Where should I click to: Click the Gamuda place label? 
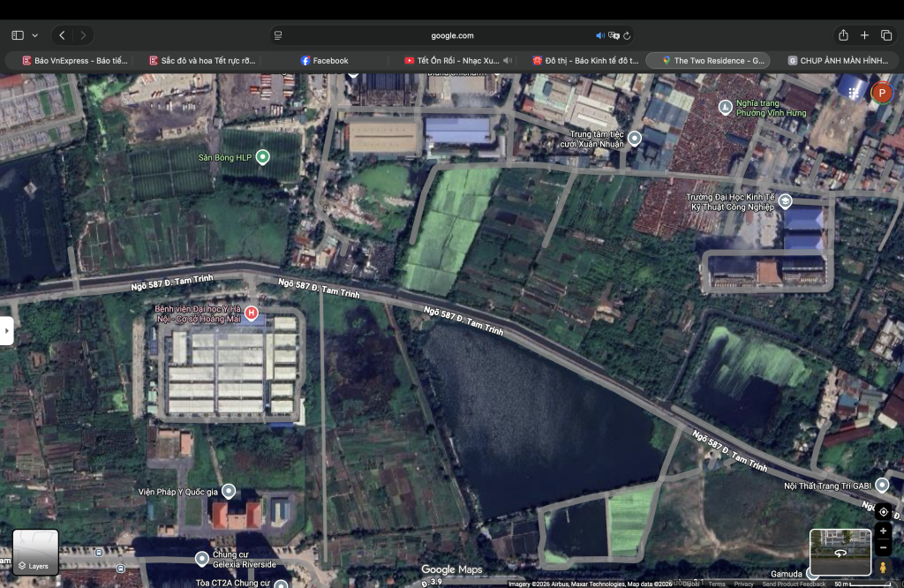(x=787, y=574)
